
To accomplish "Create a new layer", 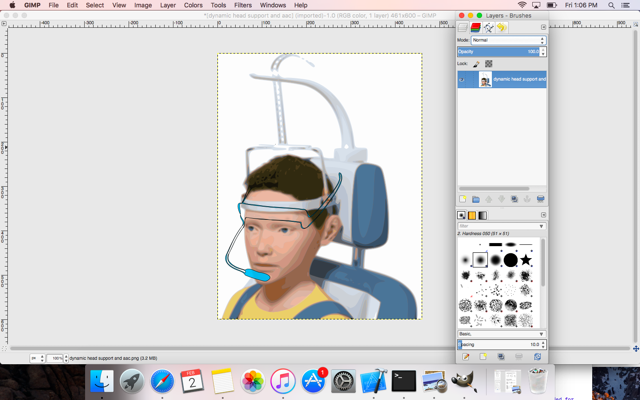I will (x=463, y=199).
